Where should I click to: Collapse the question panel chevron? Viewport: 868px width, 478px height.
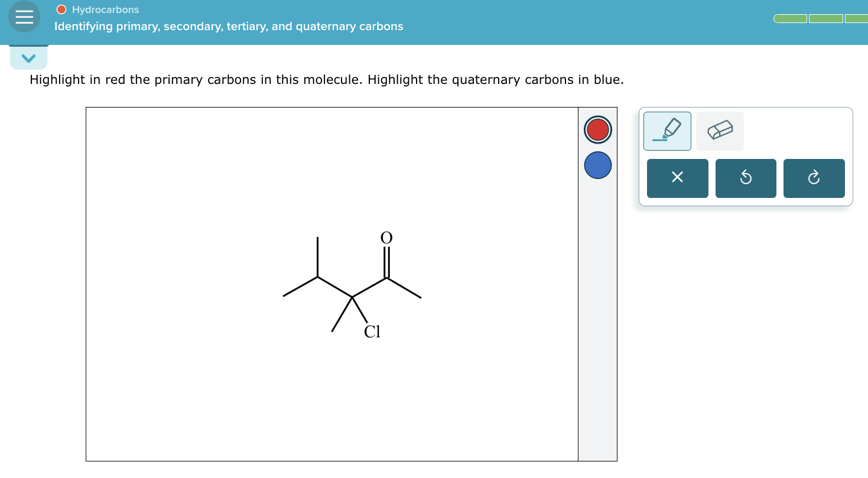click(28, 58)
